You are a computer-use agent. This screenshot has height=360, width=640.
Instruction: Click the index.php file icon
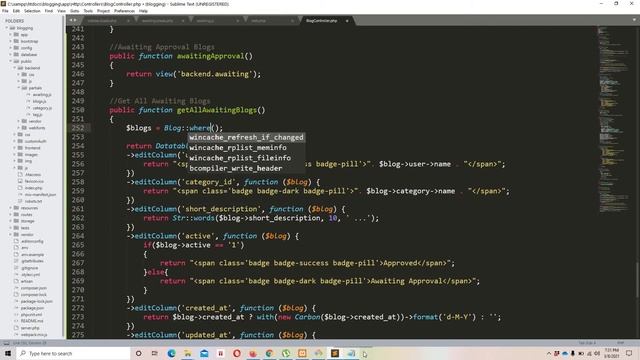(x=20, y=188)
